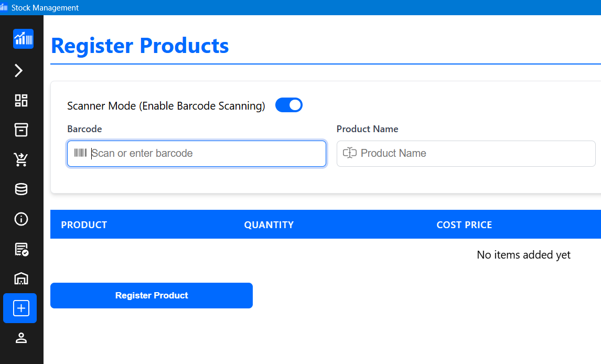Click the barcode icon inside Barcode field
The width and height of the screenshot is (601, 364).
pos(80,153)
